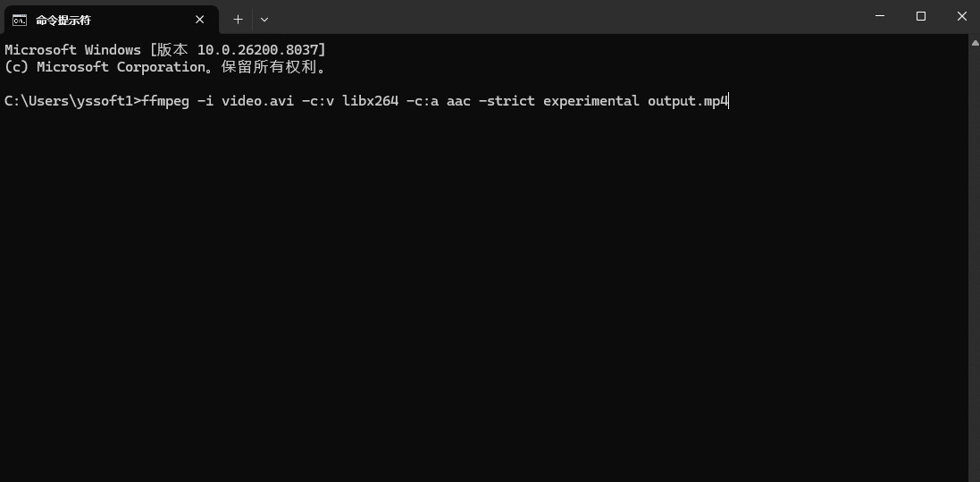This screenshot has width=980, height=482.
Task: Click the scrollbar up arrow
Action: 974,41
